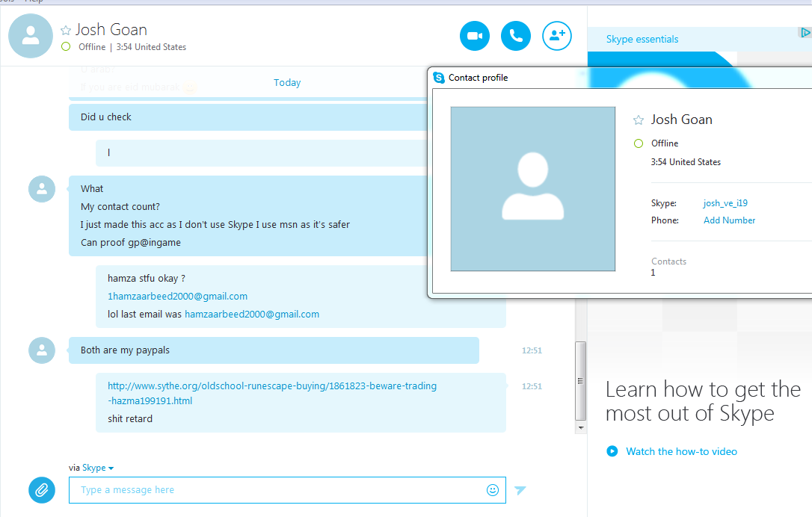Open the emoticon picker in message box
Screen dimensions: 812x517
493,489
